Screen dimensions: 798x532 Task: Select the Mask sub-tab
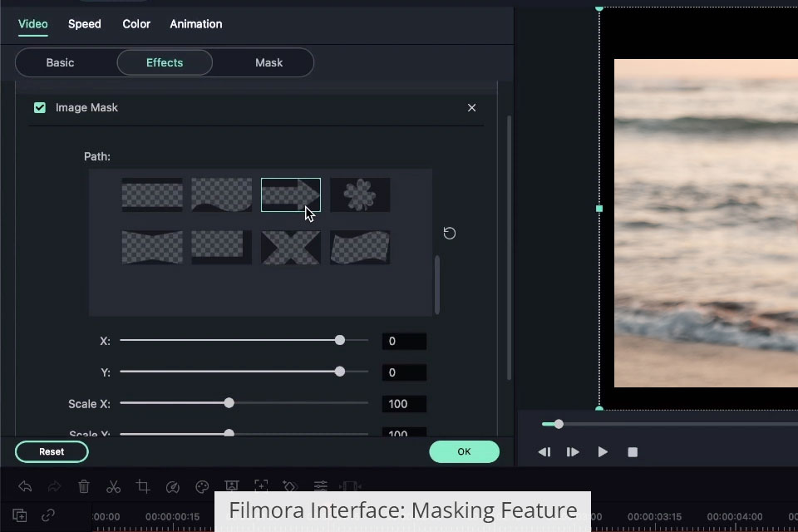(x=268, y=62)
